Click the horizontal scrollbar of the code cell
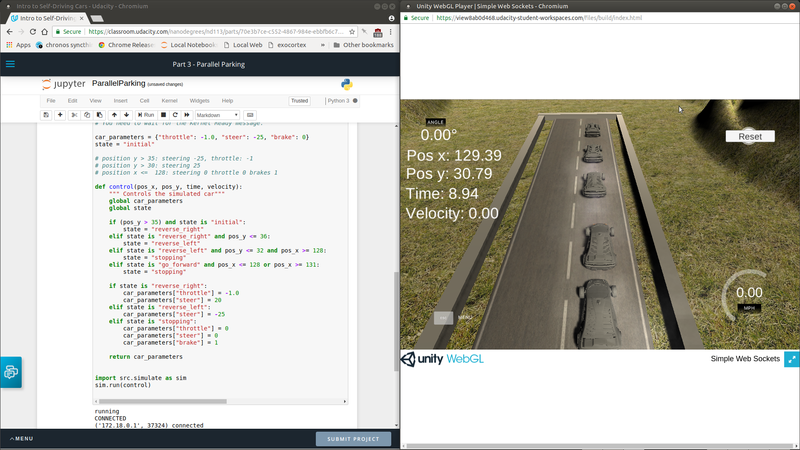 163,402
